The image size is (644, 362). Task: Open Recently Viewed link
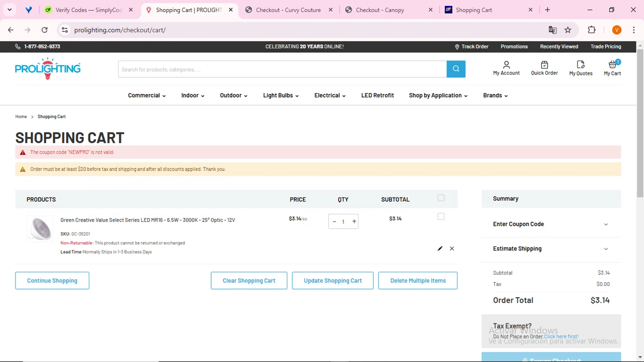click(x=559, y=46)
